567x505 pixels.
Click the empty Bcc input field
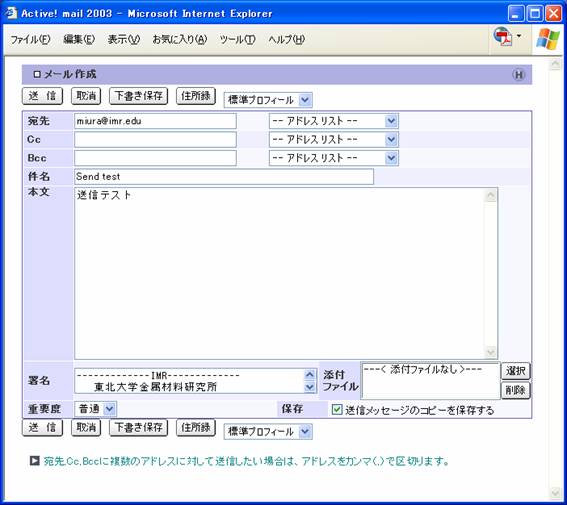(x=155, y=158)
